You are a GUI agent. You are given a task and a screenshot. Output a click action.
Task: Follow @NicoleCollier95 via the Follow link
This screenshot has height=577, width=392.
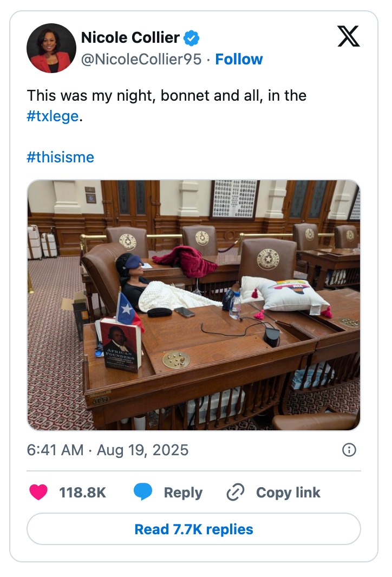[x=239, y=60]
